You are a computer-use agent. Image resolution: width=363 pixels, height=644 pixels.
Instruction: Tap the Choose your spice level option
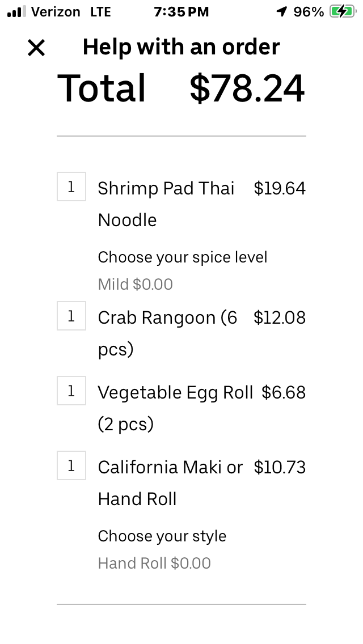(x=182, y=257)
